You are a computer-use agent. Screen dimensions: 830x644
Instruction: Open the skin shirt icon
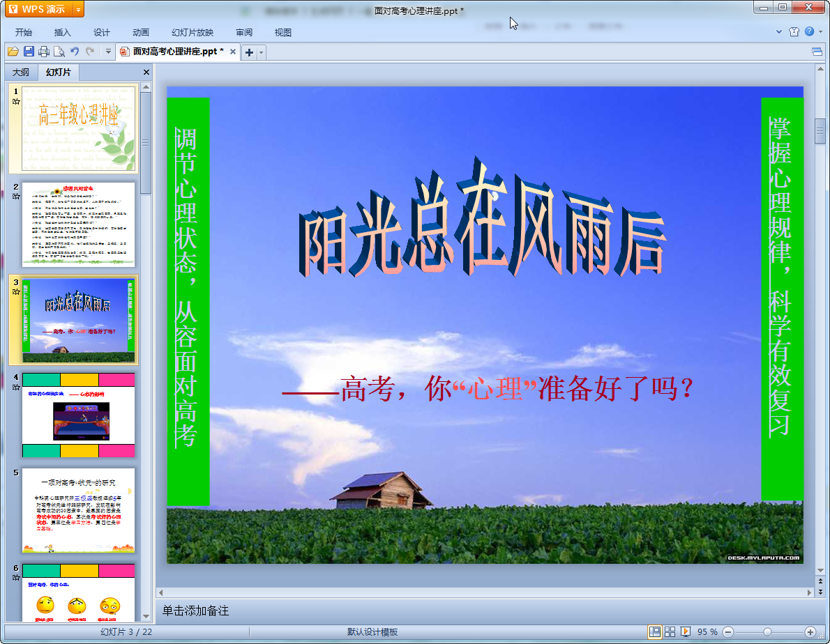point(794,32)
